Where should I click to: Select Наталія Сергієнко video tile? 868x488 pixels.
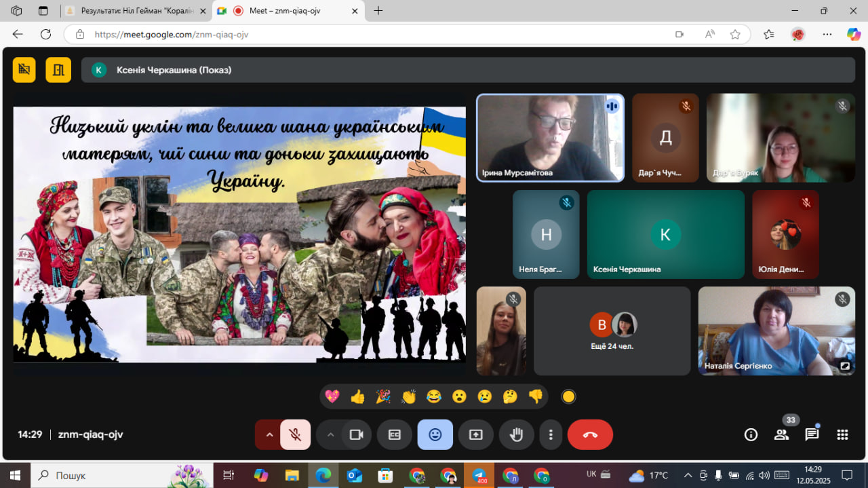(x=776, y=331)
